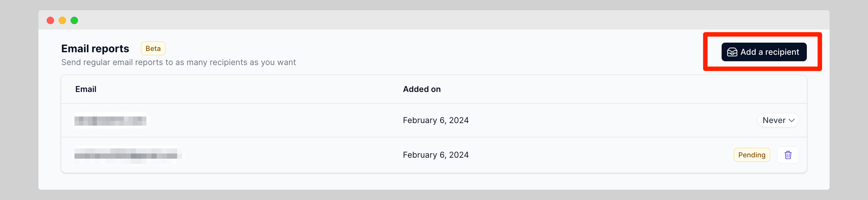Close the window with the red button
The height and width of the screenshot is (200, 868).
(x=50, y=21)
